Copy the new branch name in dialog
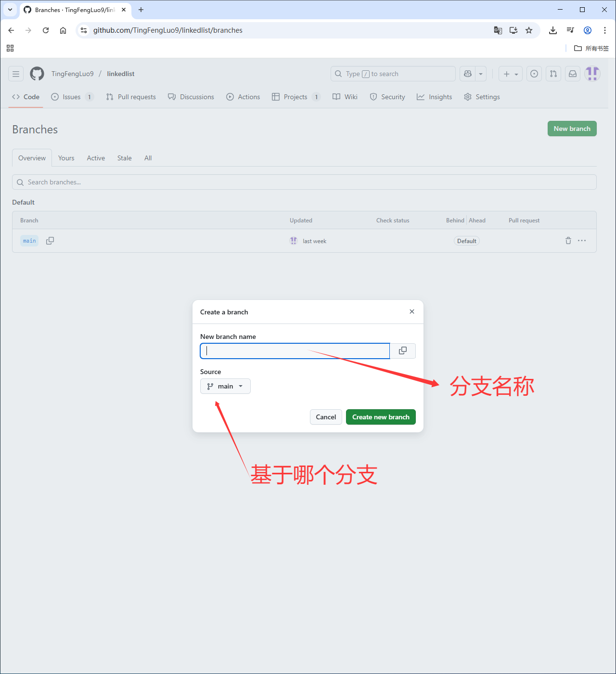The image size is (616, 674). pyautogui.click(x=403, y=351)
